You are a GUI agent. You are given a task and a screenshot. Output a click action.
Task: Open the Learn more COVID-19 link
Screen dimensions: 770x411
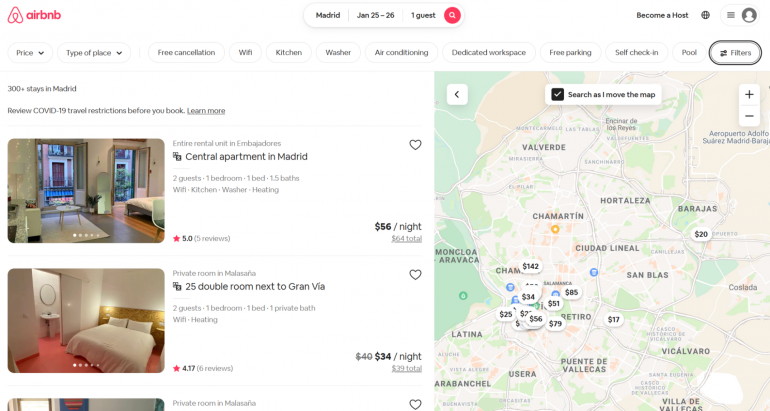click(206, 111)
